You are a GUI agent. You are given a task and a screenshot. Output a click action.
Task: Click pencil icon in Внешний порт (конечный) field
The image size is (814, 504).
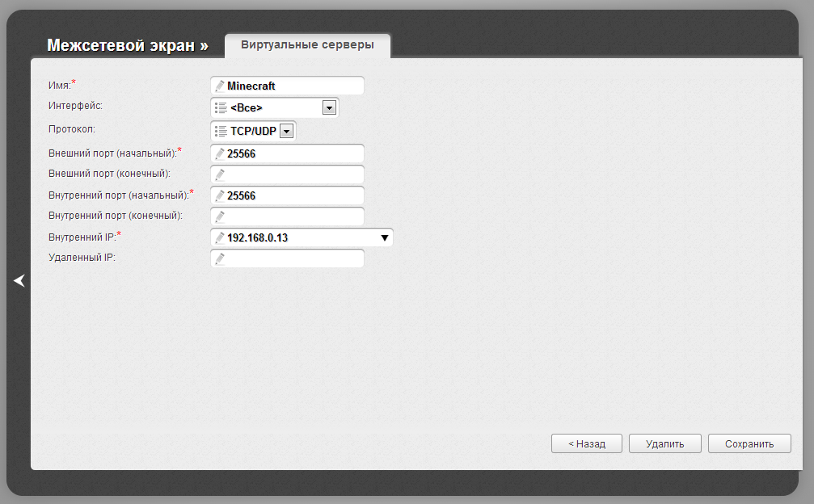click(220, 174)
